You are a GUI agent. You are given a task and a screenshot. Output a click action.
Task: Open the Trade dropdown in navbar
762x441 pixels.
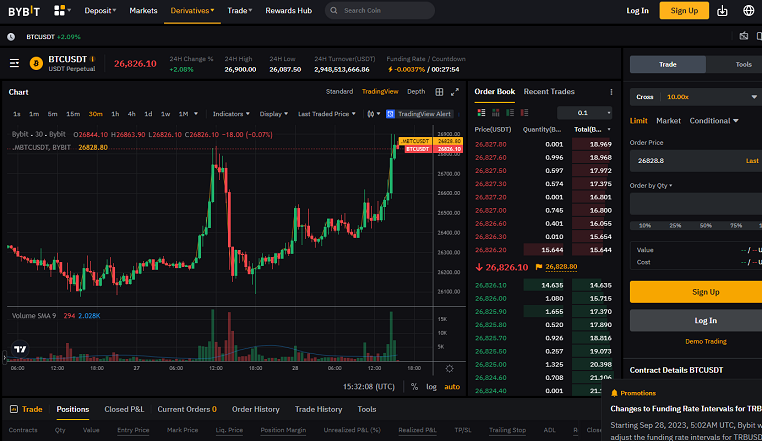click(240, 11)
